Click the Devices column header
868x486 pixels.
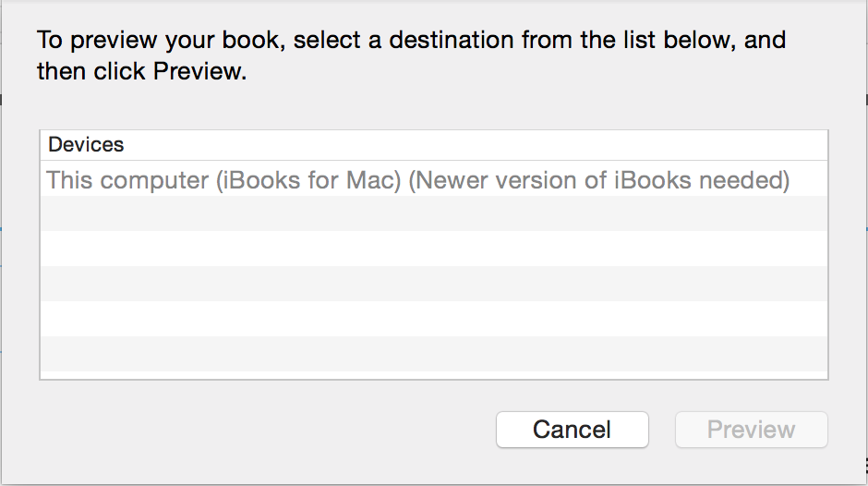pos(86,145)
